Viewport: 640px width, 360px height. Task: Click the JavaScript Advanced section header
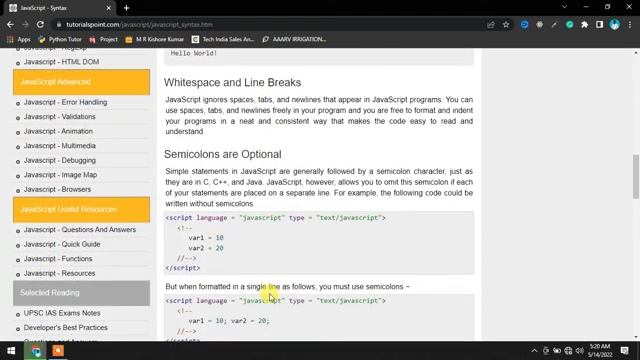click(81, 82)
